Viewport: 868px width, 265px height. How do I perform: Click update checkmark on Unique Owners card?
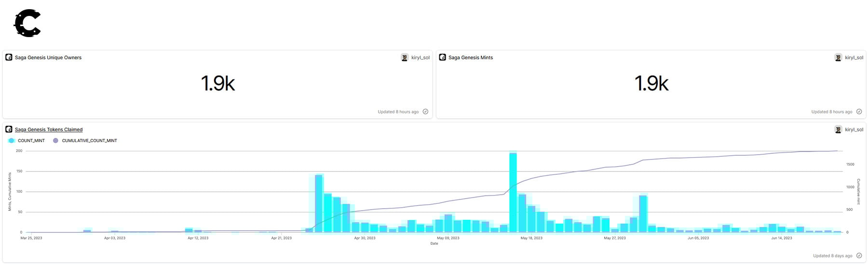[425, 111]
